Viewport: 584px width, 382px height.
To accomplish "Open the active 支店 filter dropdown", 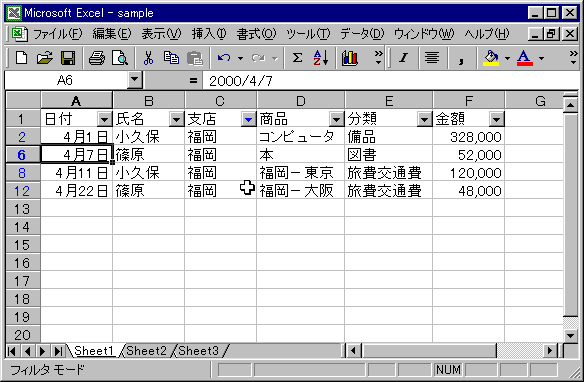I will pos(248,119).
